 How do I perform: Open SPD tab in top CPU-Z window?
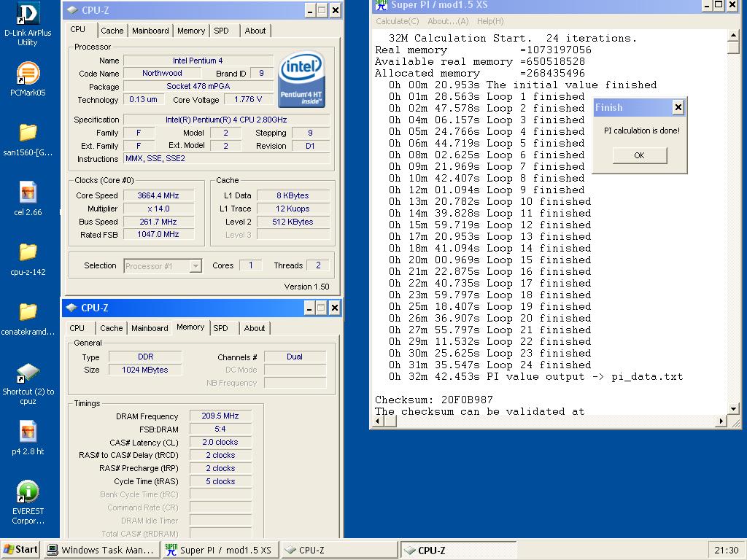[x=221, y=31]
